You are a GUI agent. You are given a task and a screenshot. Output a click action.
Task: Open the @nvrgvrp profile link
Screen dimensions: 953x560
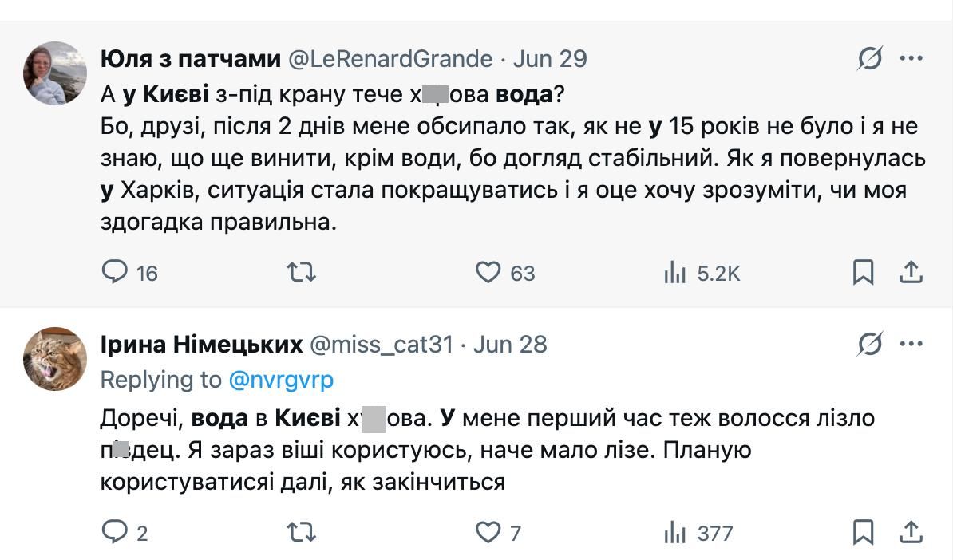(x=281, y=380)
